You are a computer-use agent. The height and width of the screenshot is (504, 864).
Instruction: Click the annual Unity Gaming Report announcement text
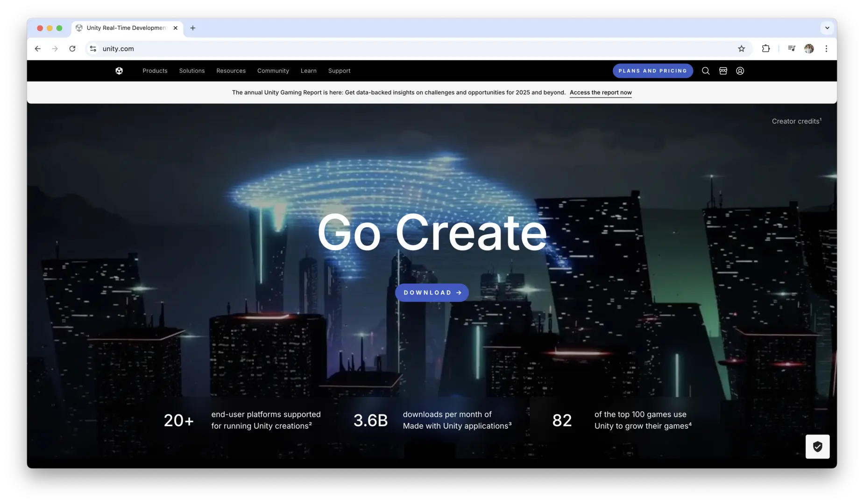tap(399, 92)
